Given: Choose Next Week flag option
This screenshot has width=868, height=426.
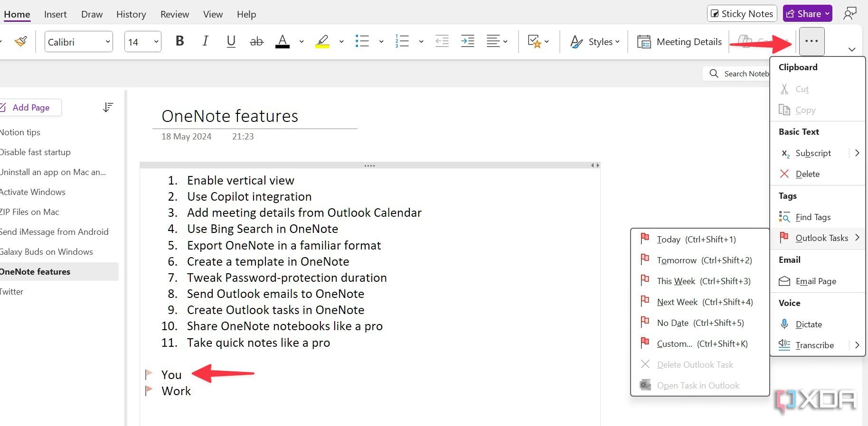Looking at the screenshot, I should click(x=699, y=302).
